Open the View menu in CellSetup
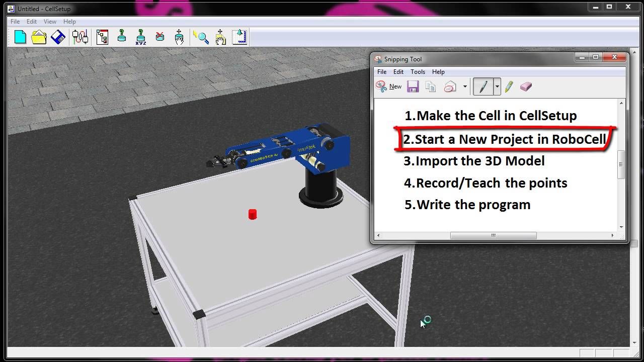The width and height of the screenshot is (644, 362). [49, 21]
